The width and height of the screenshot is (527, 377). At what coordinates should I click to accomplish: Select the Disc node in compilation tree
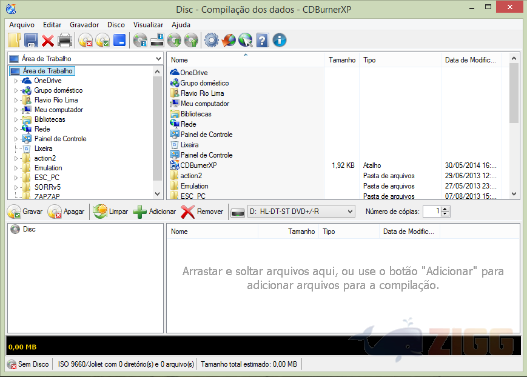pyautogui.click(x=23, y=229)
